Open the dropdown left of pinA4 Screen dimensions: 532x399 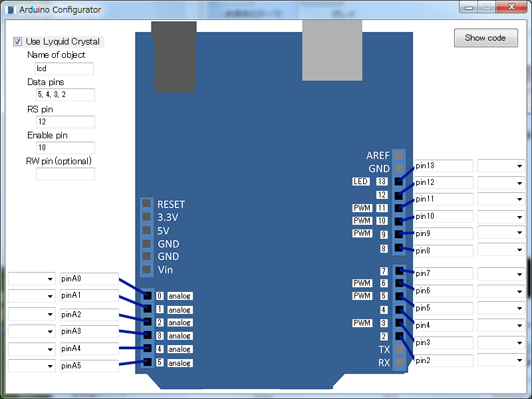pyautogui.click(x=32, y=348)
